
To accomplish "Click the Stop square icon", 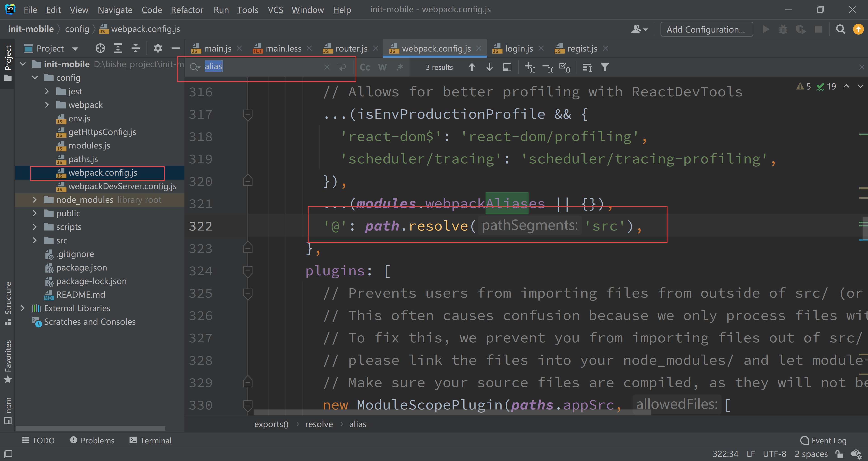I will (818, 29).
